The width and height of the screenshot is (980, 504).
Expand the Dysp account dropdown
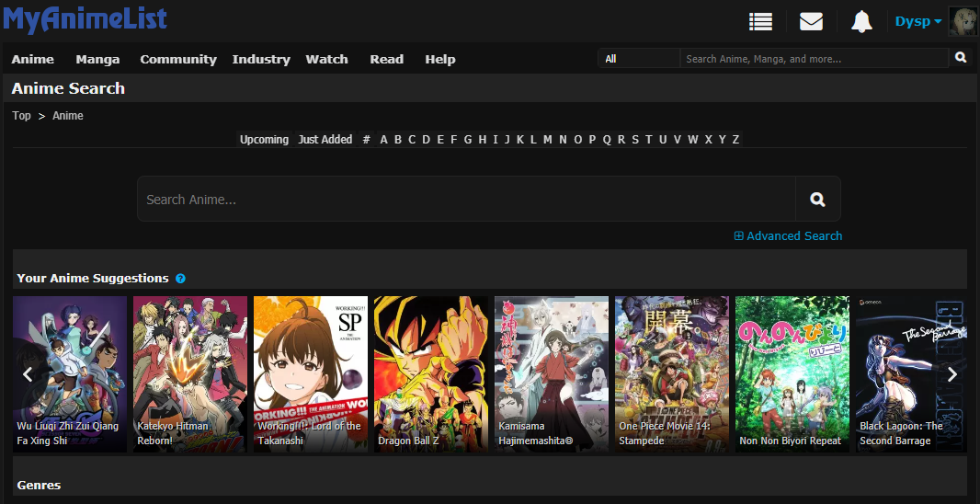pyautogui.click(x=918, y=21)
